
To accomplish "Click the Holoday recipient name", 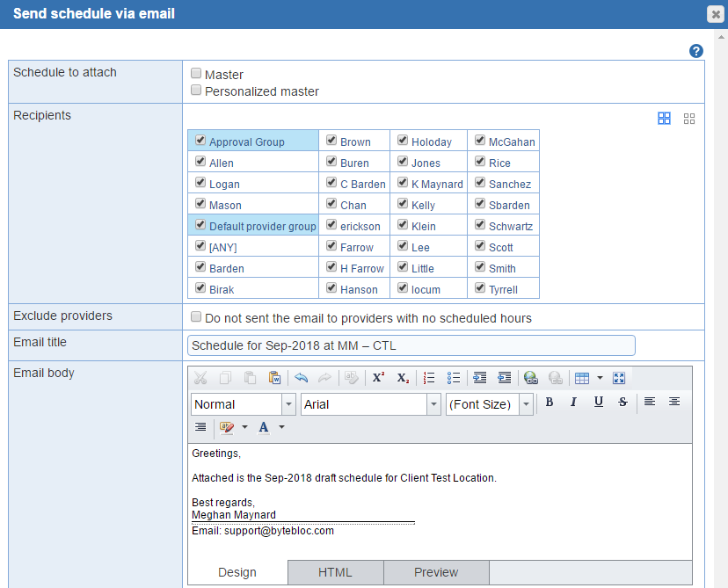I will click(432, 142).
